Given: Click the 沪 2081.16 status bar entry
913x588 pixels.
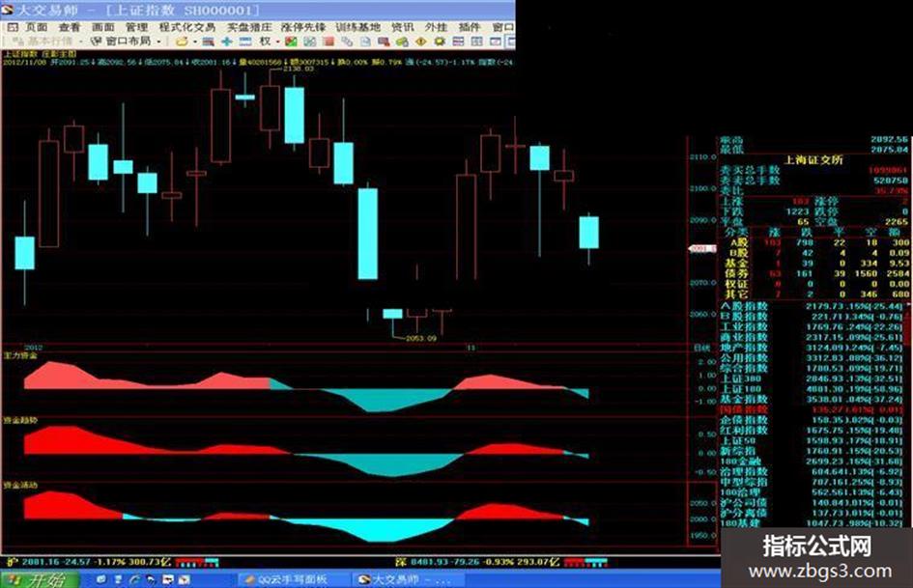Looking at the screenshot, I should point(89,562).
